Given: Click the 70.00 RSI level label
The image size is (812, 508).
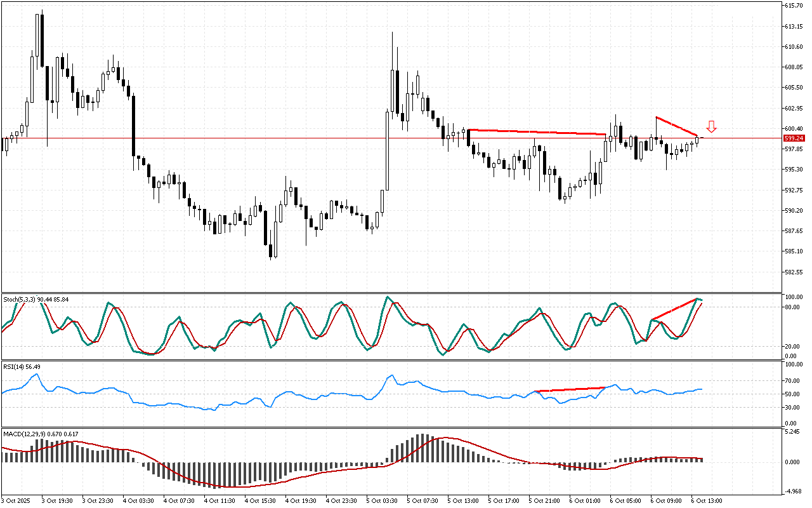Looking at the screenshot, I should 792,380.
